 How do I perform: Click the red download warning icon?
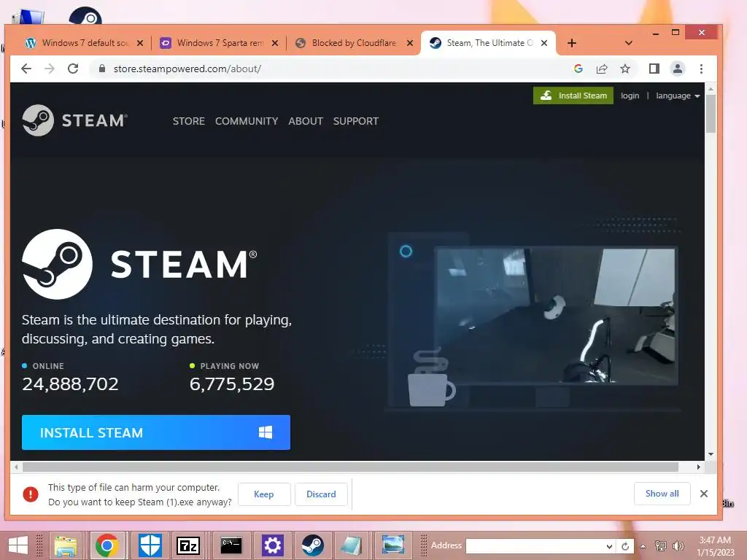point(31,494)
